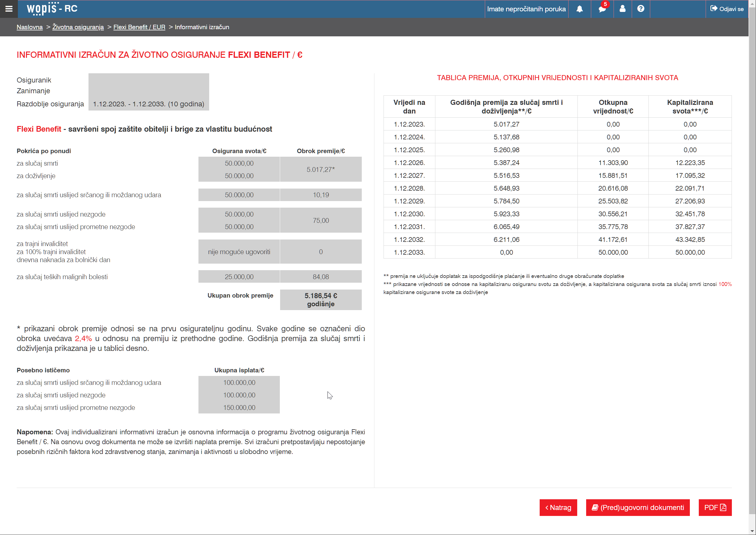The height and width of the screenshot is (535, 756).
Task: Click Informativni izračun breadcrumb text
Action: [x=202, y=27]
